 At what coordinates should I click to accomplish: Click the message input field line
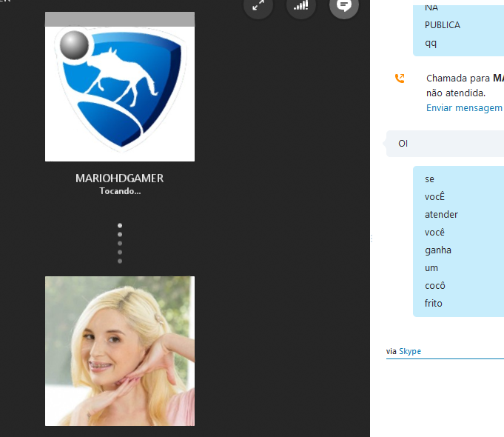click(x=446, y=358)
